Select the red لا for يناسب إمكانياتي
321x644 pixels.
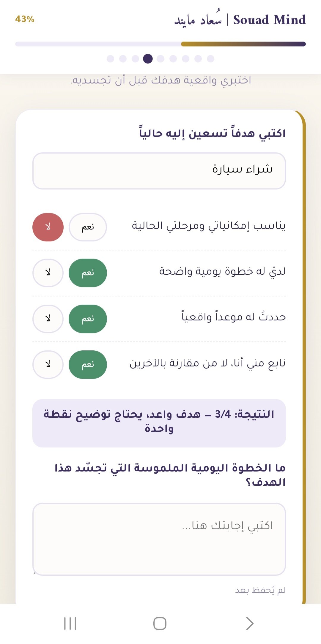[48, 227]
